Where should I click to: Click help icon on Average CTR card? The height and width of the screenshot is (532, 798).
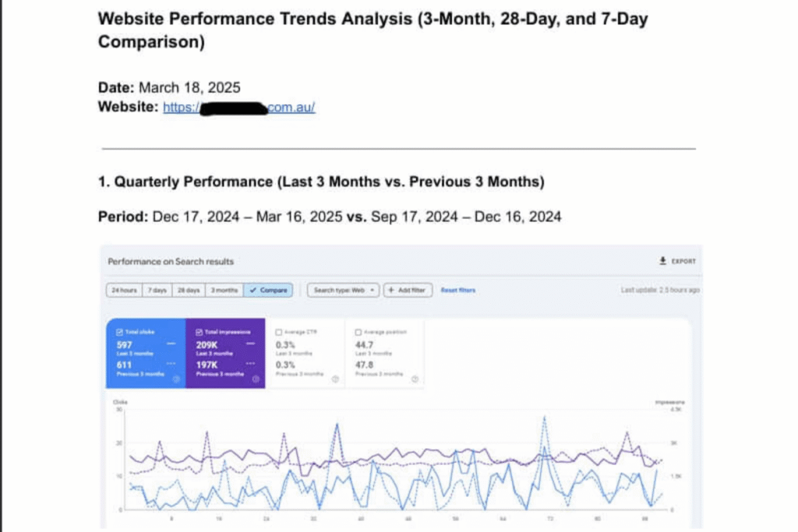pyautogui.click(x=335, y=379)
